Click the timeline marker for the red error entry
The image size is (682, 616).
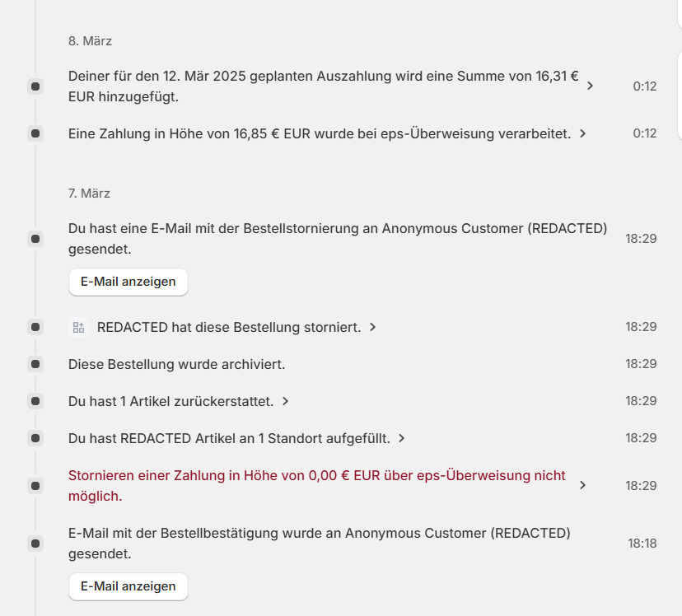tap(35, 486)
